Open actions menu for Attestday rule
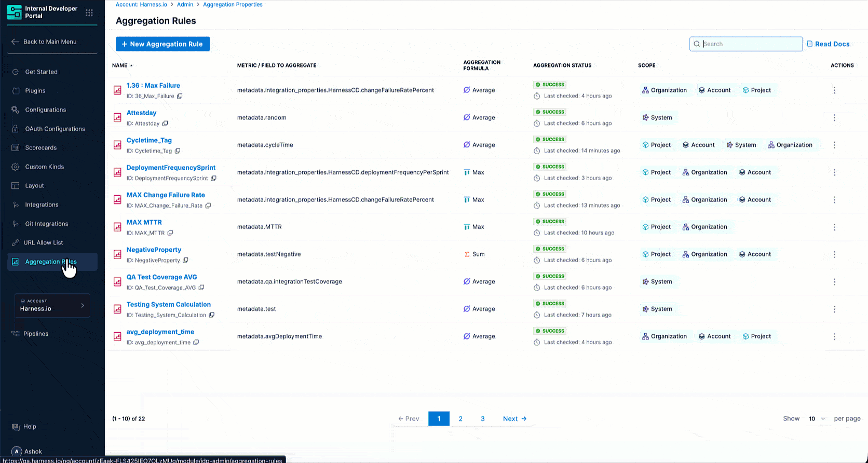The height and width of the screenshot is (463, 868). (x=834, y=118)
